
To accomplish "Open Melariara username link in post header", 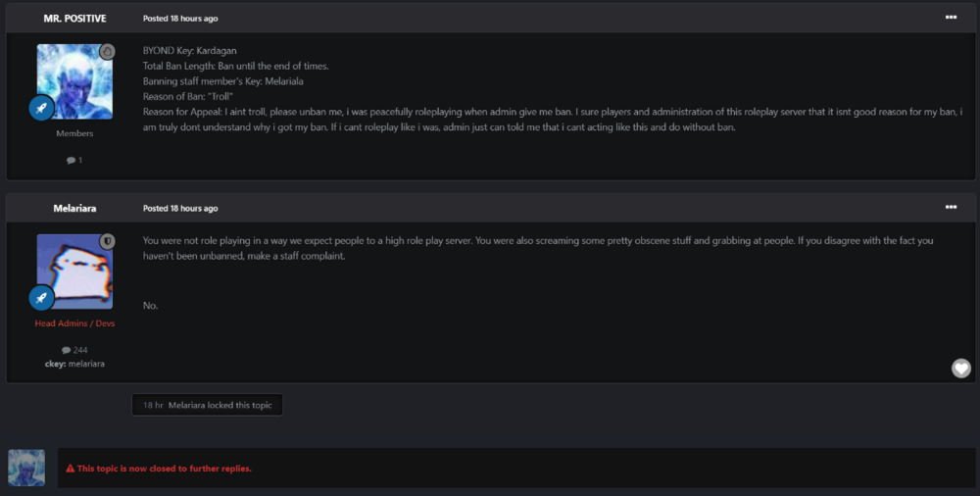I will click(74, 209).
